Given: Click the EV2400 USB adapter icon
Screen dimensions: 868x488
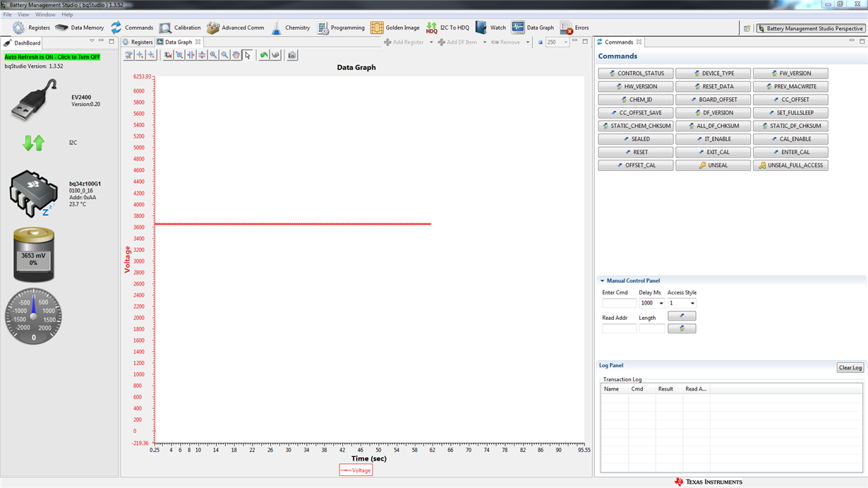Looking at the screenshot, I should [33, 100].
